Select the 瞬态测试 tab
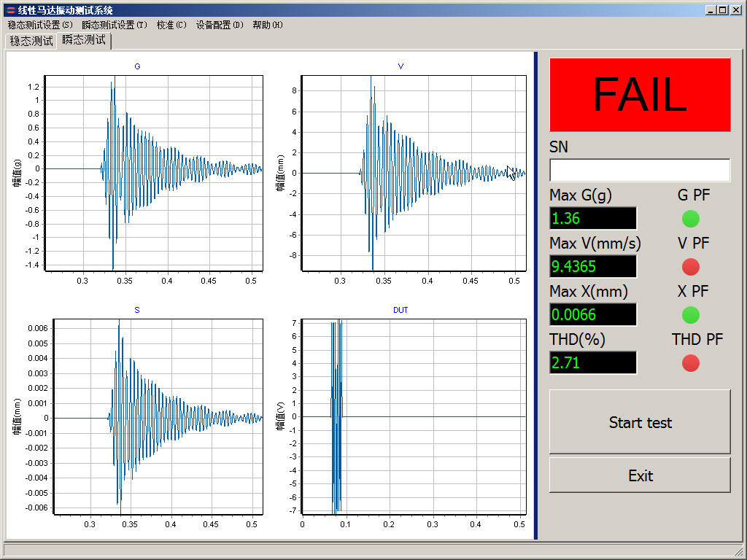 (84, 40)
